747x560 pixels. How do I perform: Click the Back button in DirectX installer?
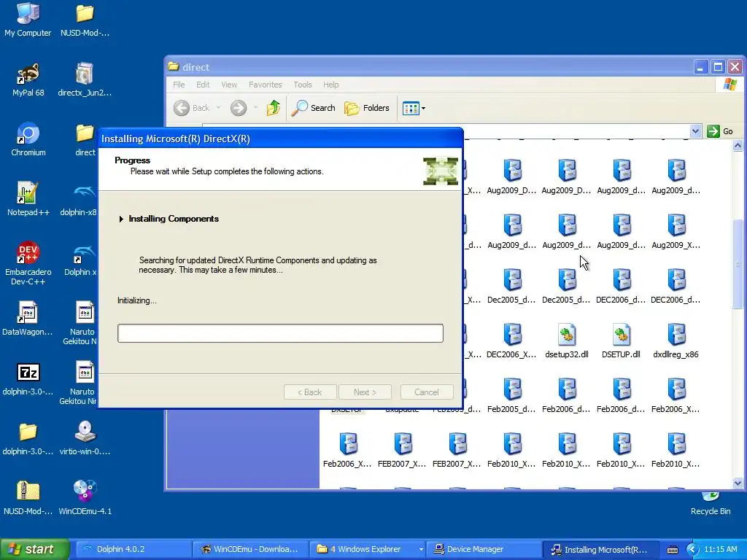tap(310, 392)
